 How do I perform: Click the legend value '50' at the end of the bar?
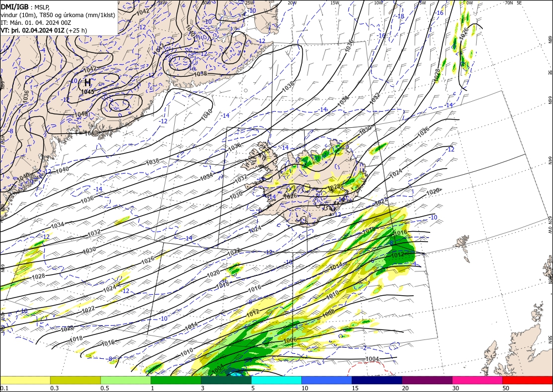click(506, 388)
